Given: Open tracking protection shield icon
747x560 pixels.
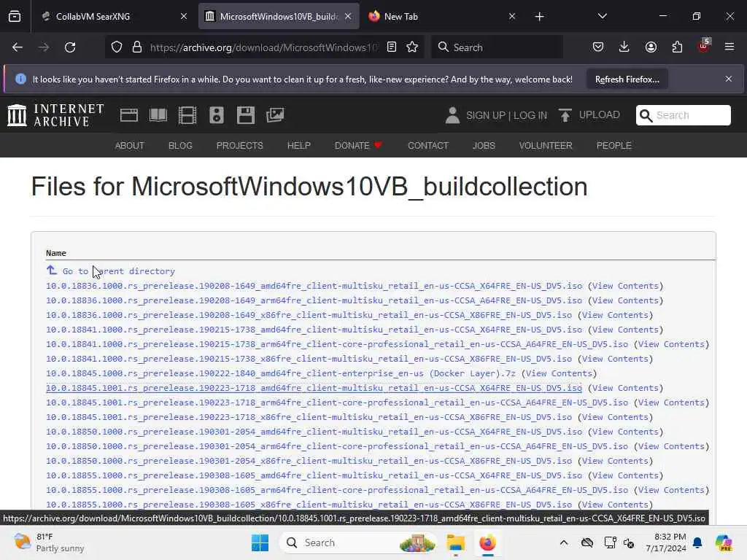Looking at the screenshot, I should pos(117,47).
